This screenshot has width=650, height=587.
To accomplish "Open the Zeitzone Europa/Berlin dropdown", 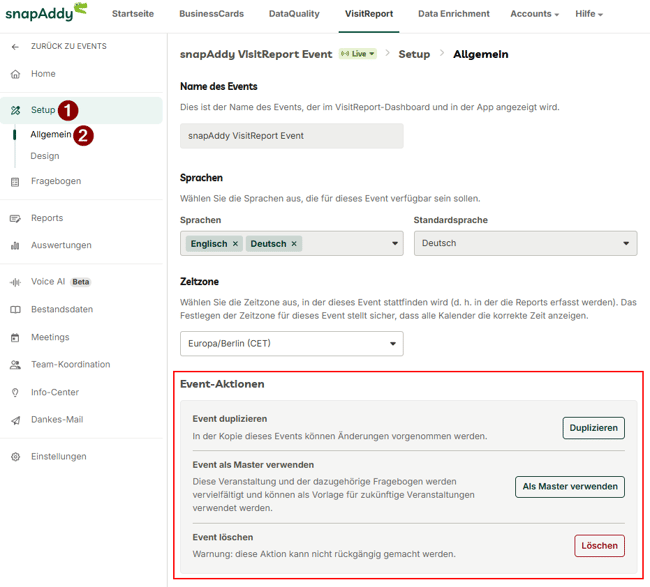I will [291, 344].
